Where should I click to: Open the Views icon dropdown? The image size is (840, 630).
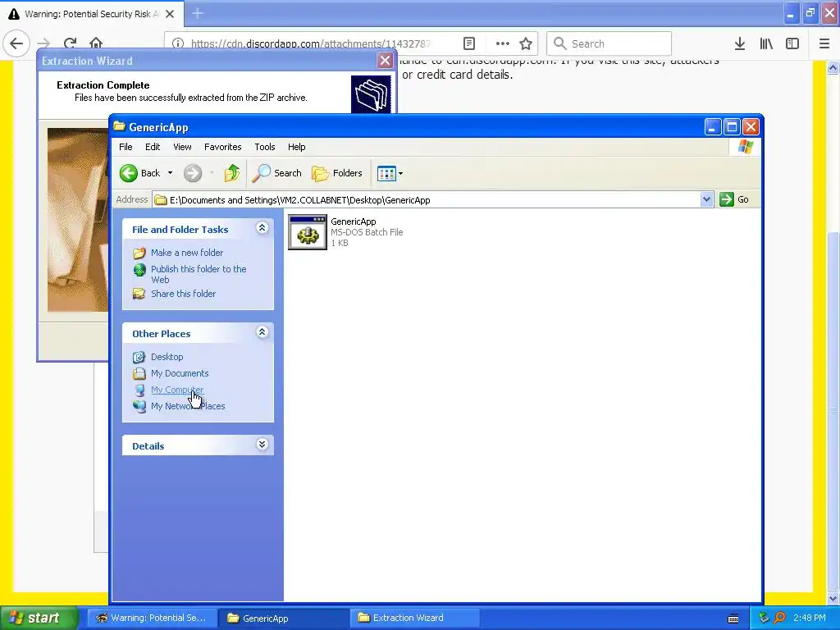(x=390, y=173)
